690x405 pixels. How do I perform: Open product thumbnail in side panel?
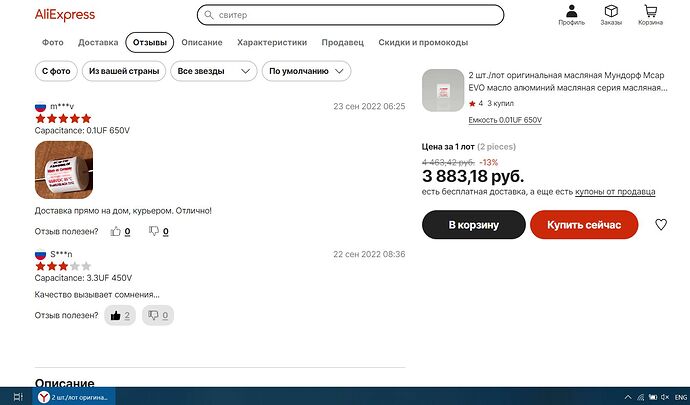coord(443,90)
